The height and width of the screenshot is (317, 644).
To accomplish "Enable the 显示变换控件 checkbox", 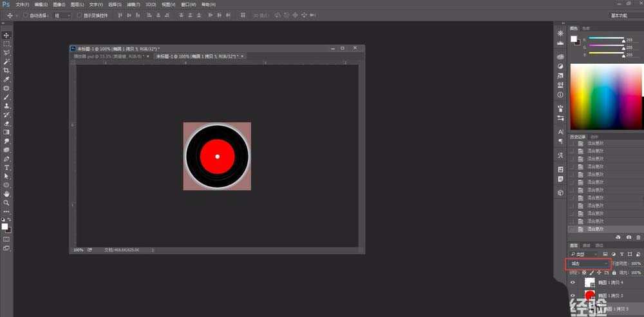I will point(79,15).
